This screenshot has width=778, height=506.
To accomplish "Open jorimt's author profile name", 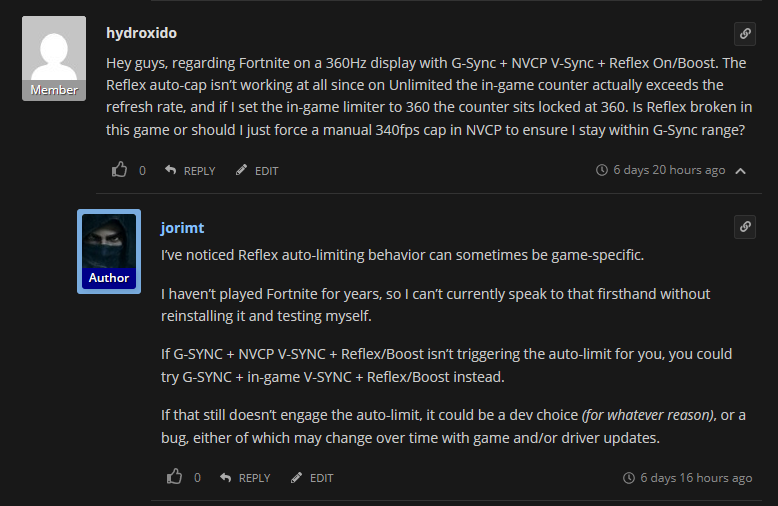I will point(182,227).
